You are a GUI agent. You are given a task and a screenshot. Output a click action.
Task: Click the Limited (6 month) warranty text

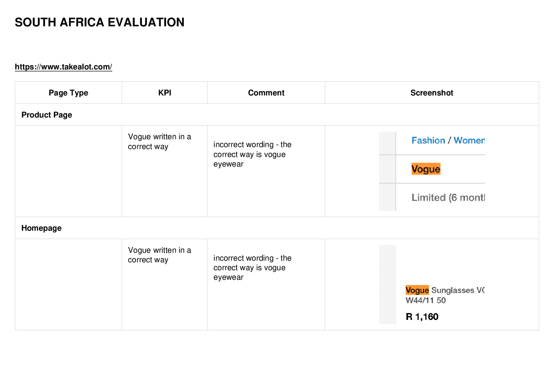[x=448, y=197]
